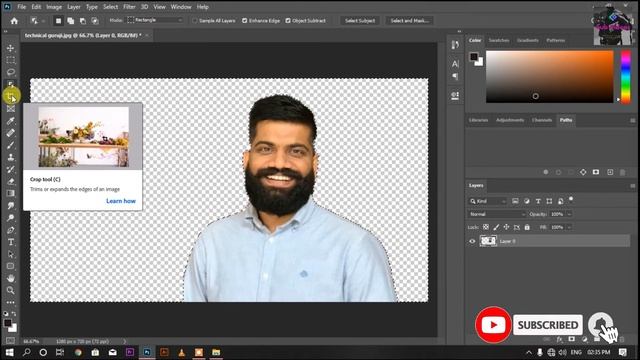Expand the status bar info arrow
Image resolution: width=640 pixels, height=360 pixels.
pyautogui.click(x=124, y=341)
